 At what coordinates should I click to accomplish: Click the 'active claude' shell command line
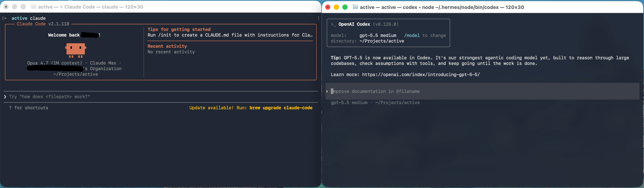point(29,18)
